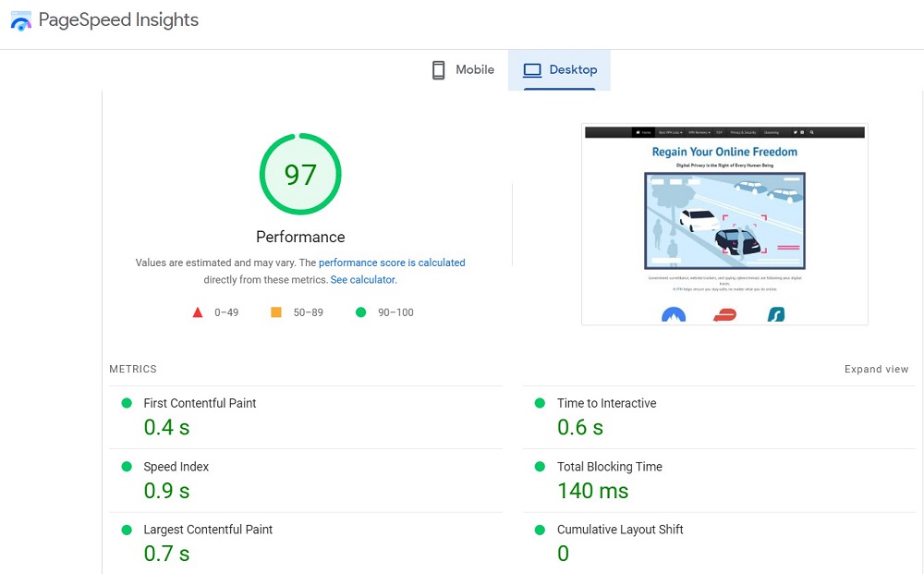This screenshot has width=924, height=574.
Task: Click the Total Blocking Time label
Action: click(x=610, y=467)
